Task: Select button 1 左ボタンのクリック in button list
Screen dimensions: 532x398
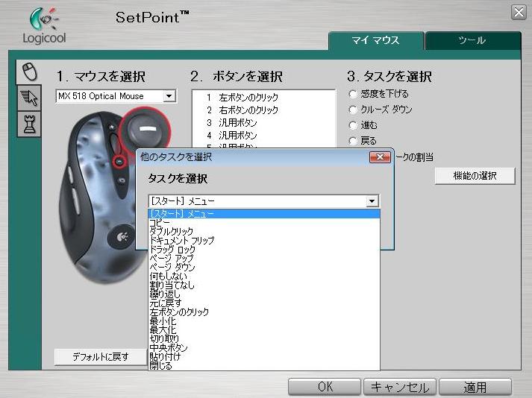Action: [264, 98]
